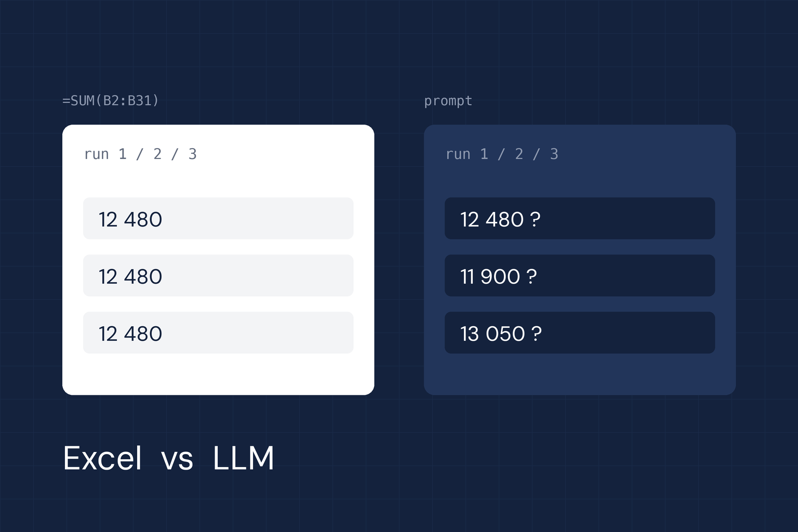The image size is (798, 532).
Task: Click the word Excel in the title
Action: tap(102, 458)
